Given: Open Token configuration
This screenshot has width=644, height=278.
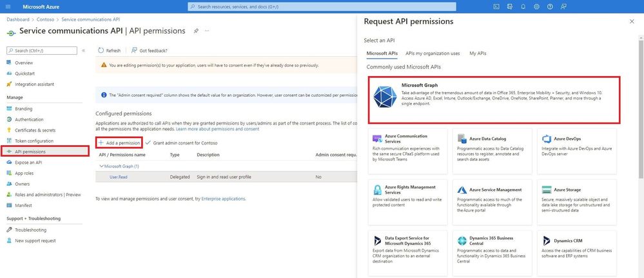Looking at the screenshot, I should [x=34, y=141].
